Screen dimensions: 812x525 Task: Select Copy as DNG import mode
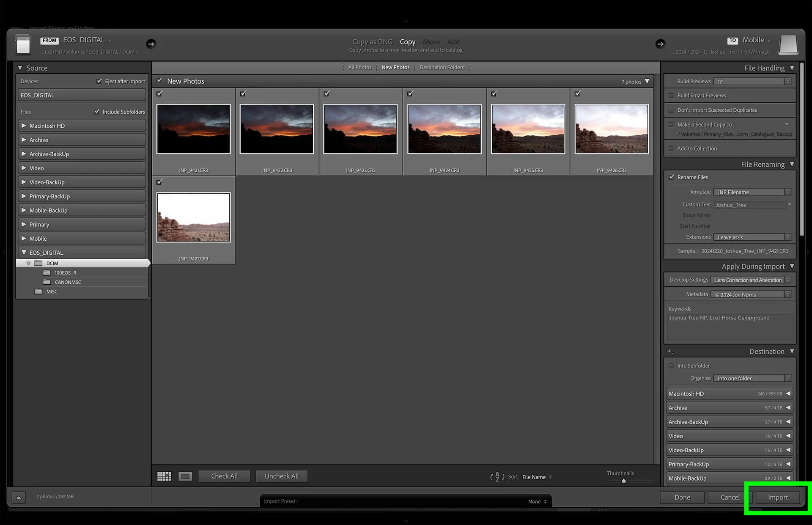[x=372, y=41]
